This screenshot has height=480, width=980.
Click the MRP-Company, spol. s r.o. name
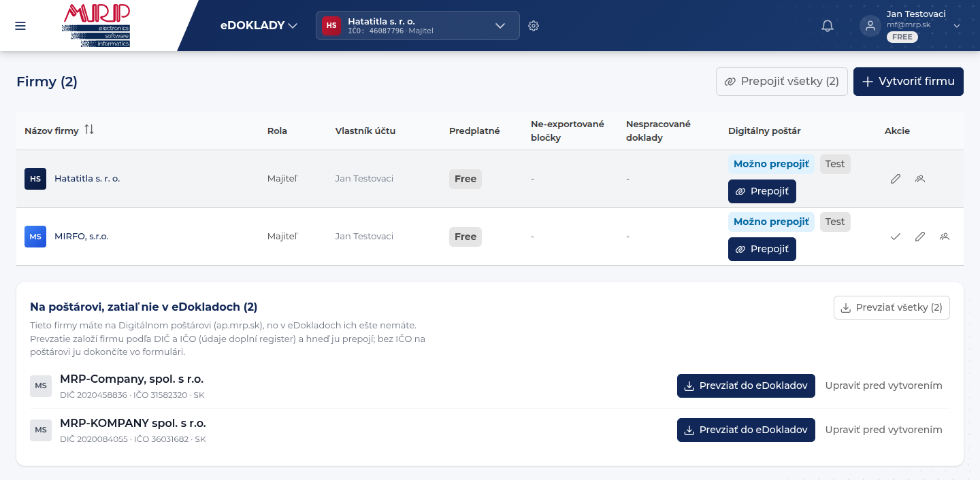(132, 379)
